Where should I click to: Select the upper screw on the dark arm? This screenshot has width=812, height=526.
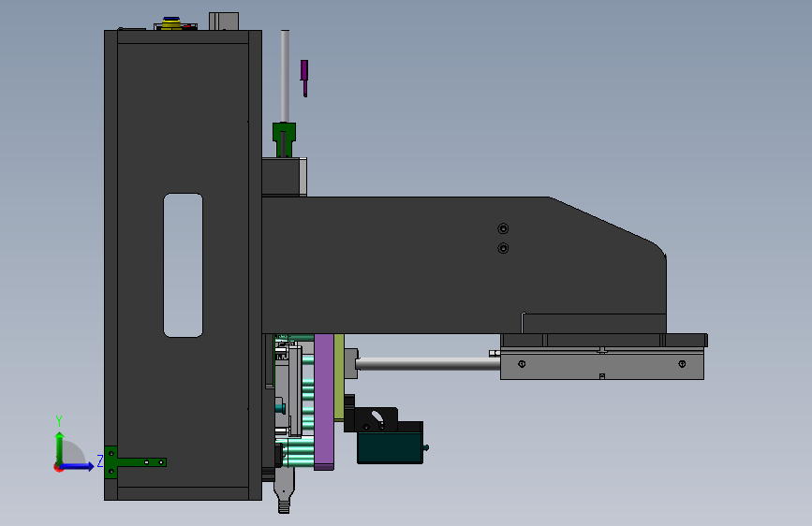(x=503, y=228)
